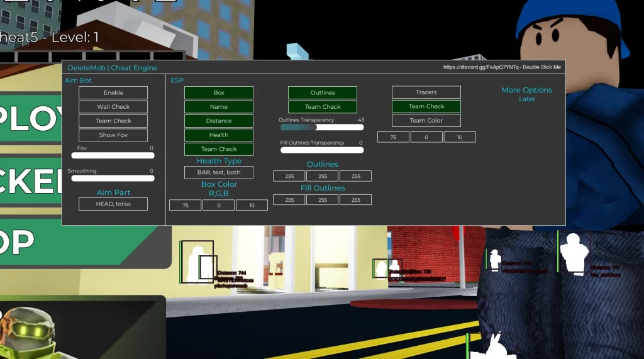
Task: Click the Later text under More Options
Action: point(527,99)
